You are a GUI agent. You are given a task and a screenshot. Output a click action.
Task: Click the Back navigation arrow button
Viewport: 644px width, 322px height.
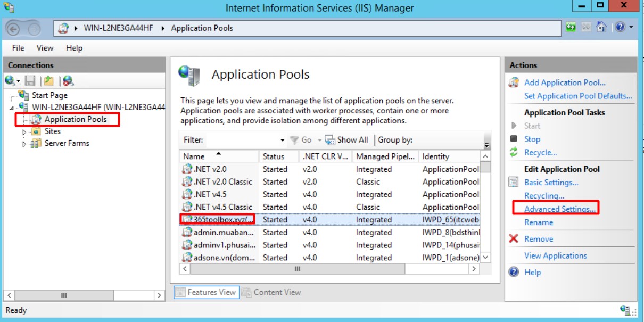(14, 29)
